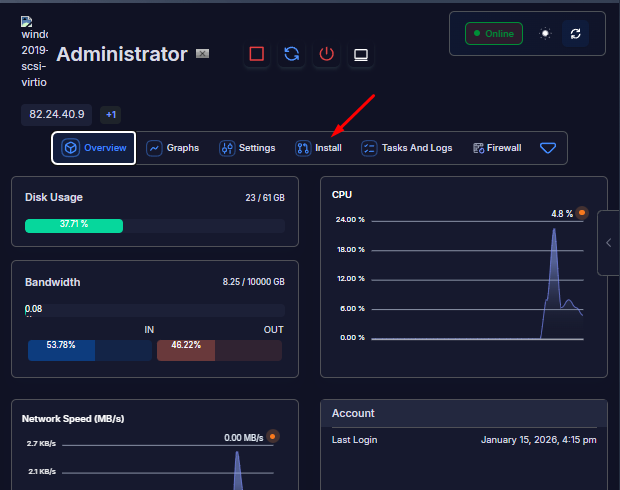Go to Tasks And Logs tab
Image resolution: width=620 pixels, height=490 pixels.
[x=407, y=148]
